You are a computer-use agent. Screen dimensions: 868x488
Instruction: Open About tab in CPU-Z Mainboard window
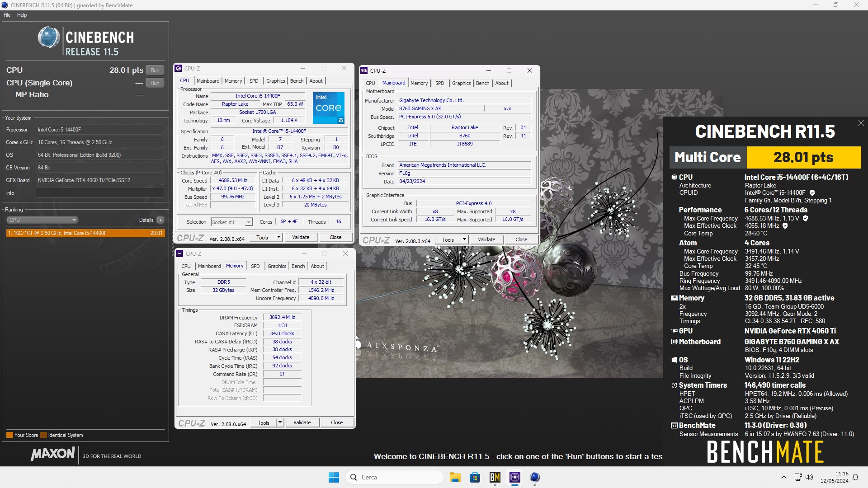click(x=502, y=83)
